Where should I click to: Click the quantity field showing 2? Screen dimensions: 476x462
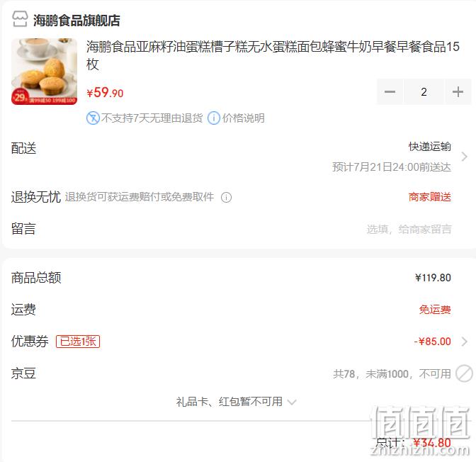(x=424, y=91)
